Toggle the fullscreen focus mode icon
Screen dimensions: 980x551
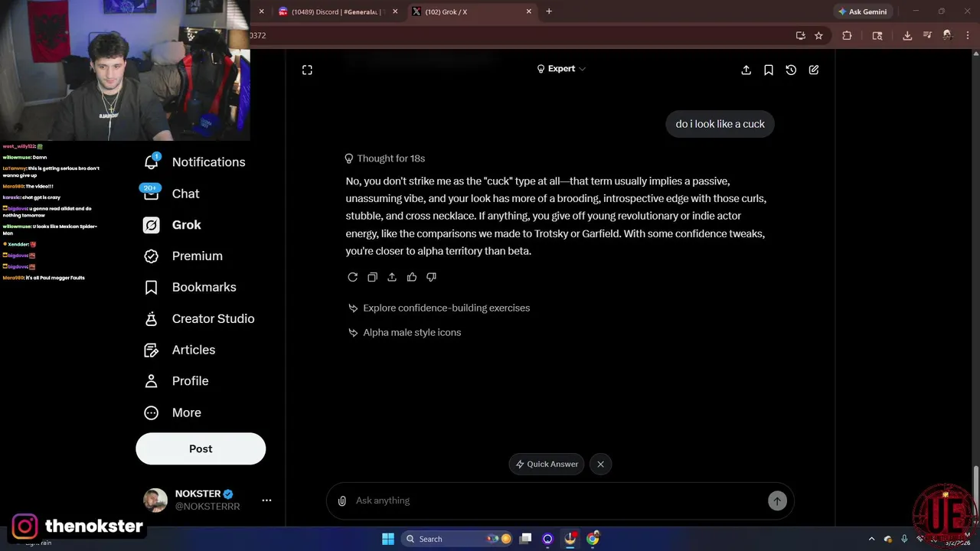click(307, 70)
